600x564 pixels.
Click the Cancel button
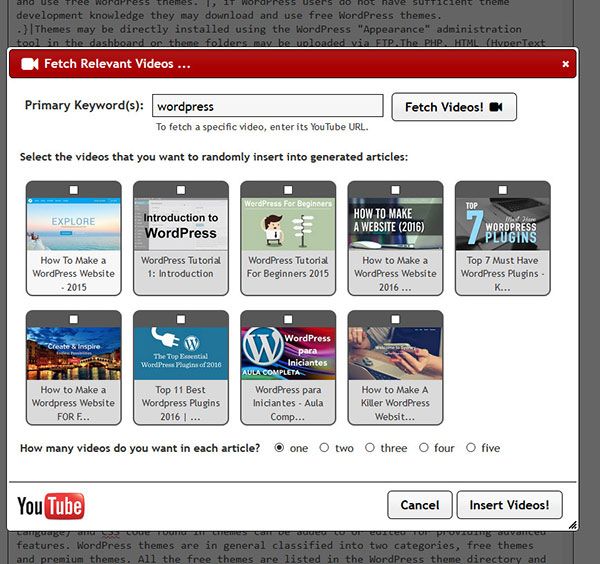(420, 505)
